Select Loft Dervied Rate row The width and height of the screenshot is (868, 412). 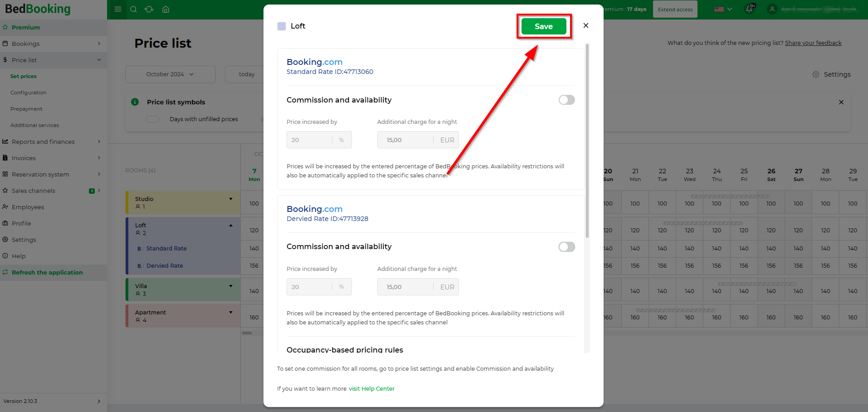(x=165, y=265)
